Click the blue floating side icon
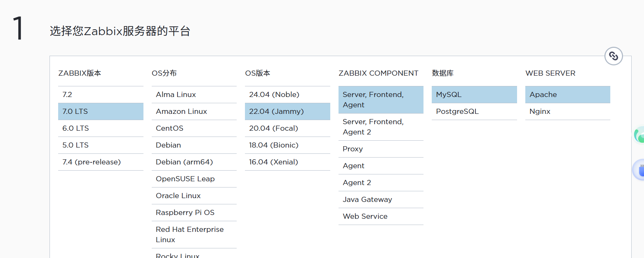The image size is (644, 258). click(640, 170)
